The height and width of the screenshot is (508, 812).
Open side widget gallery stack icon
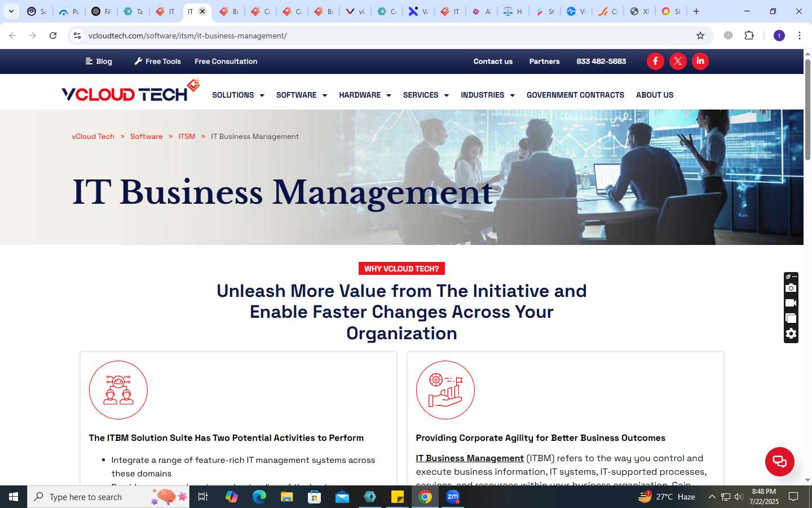pos(791,318)
